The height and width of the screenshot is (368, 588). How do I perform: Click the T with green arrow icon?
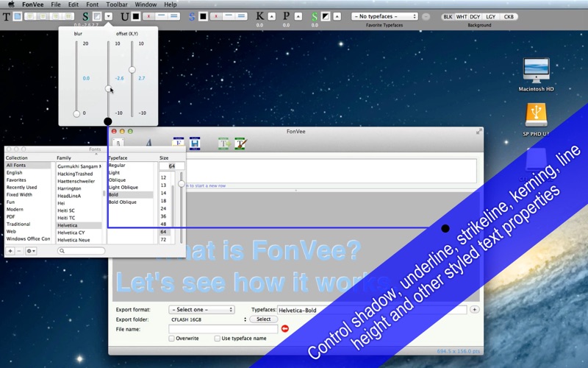coord(224,144)
